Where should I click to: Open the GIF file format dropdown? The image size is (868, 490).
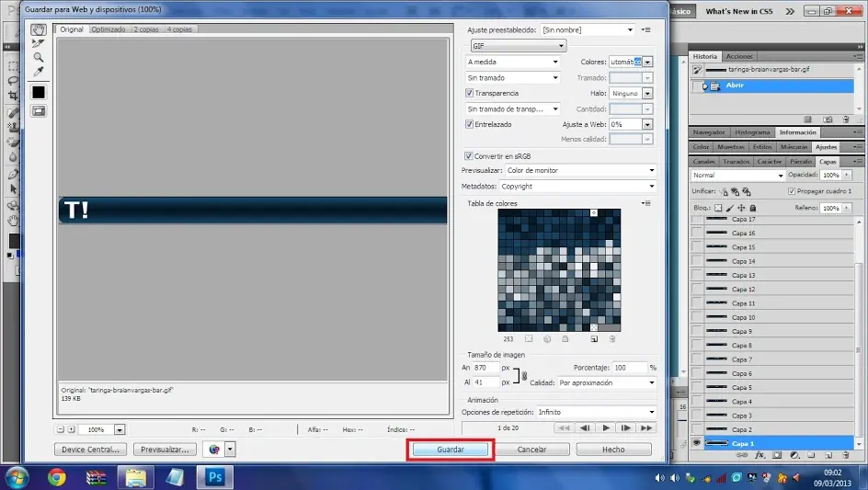pos(519,46)
